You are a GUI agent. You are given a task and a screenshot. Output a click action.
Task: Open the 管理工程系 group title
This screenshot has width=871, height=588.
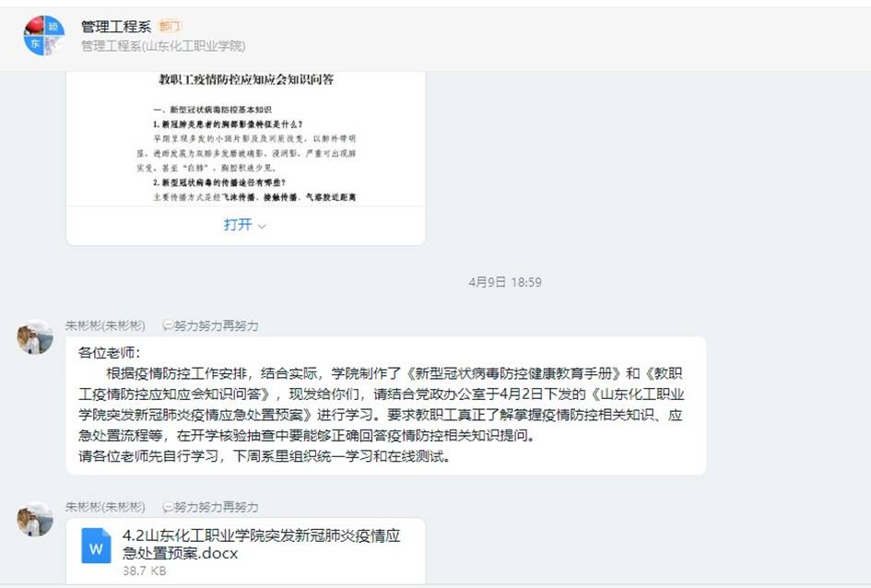pos(116,26)
